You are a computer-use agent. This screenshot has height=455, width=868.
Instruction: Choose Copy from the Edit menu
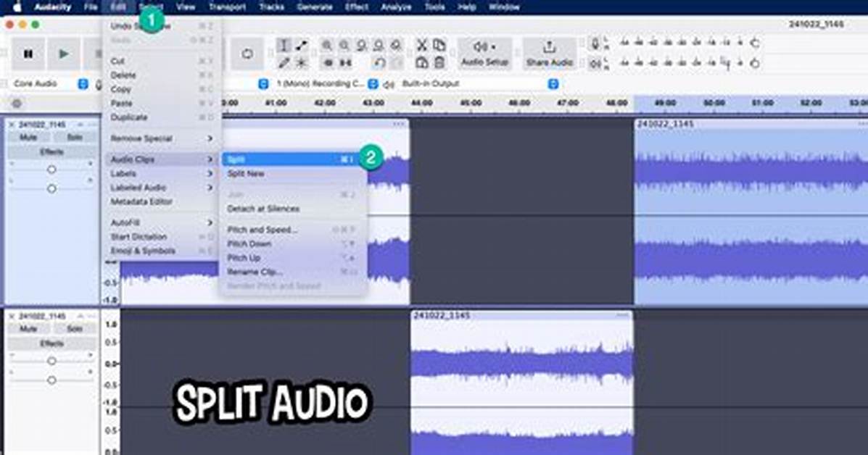click(x=162, y=89)
